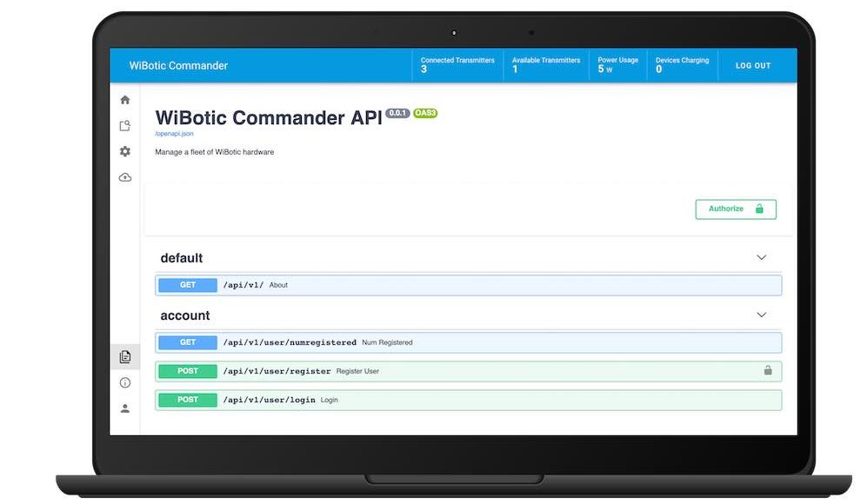
Task: Expand the GET /api/v1/ About endpoint
Action: point(468,285)
